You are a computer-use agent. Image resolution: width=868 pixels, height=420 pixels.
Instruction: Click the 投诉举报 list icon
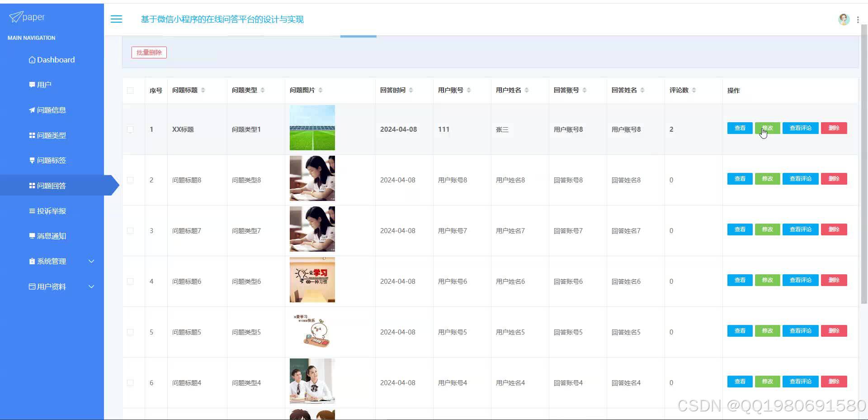point(32,211)
